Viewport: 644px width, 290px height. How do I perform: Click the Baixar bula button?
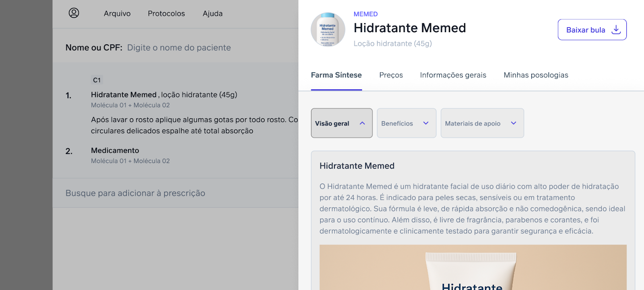click(592, 30)
